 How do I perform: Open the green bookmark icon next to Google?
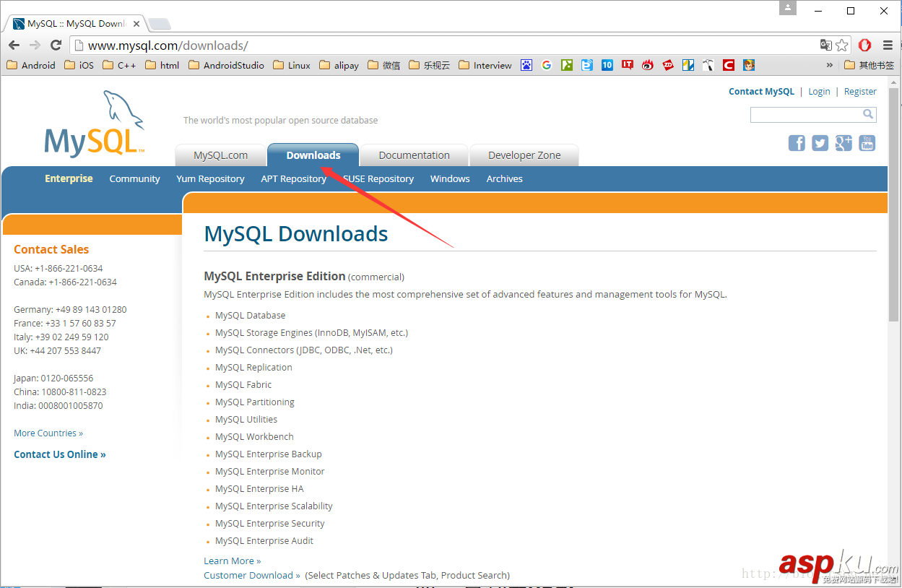pos(567,65)
